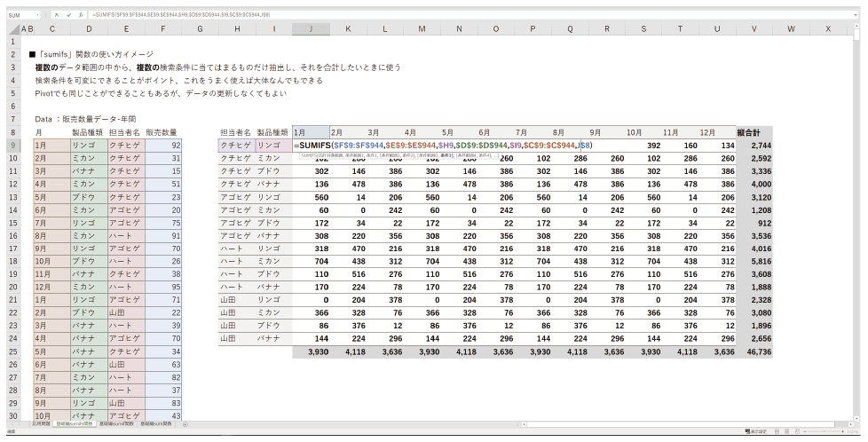Click cell with value 2,744
Image resolution: width=868 pixels, height=442 pixels.
point(754,146)
